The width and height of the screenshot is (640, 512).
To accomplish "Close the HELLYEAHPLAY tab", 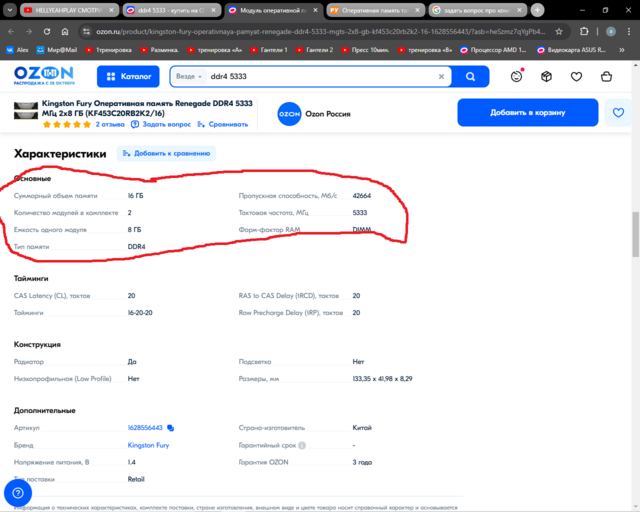I will point(111,10).
